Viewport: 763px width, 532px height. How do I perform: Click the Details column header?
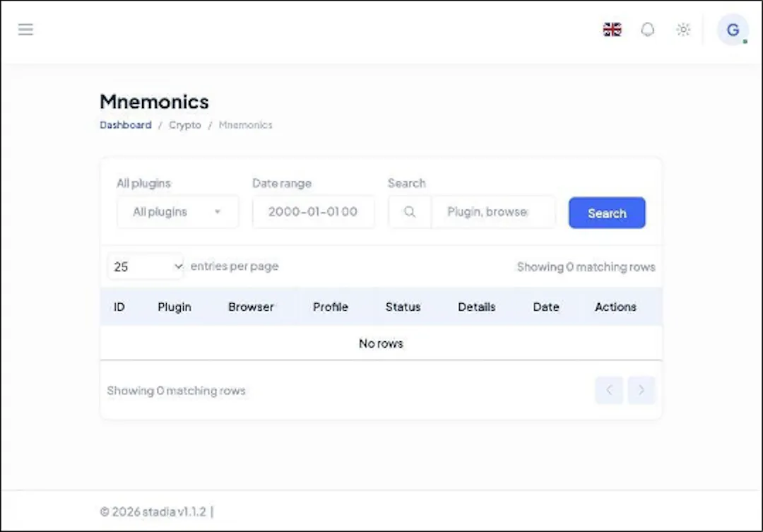(476, 307)
